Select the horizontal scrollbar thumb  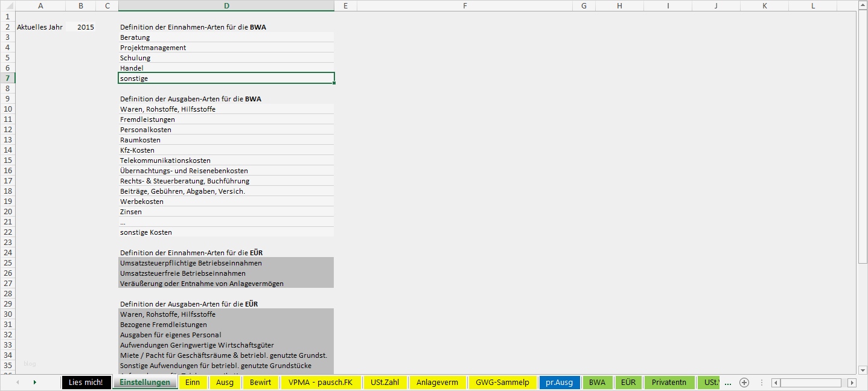tap(811, 383)
